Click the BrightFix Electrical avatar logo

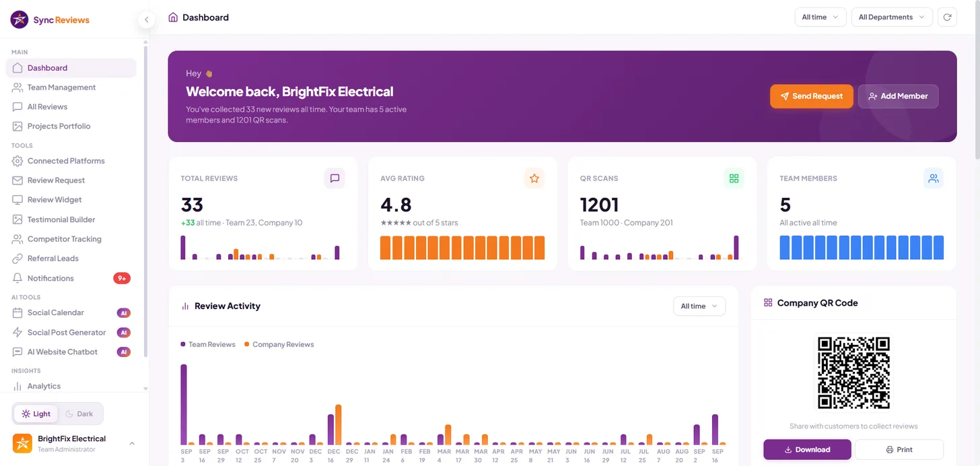[x=22, y=443]
